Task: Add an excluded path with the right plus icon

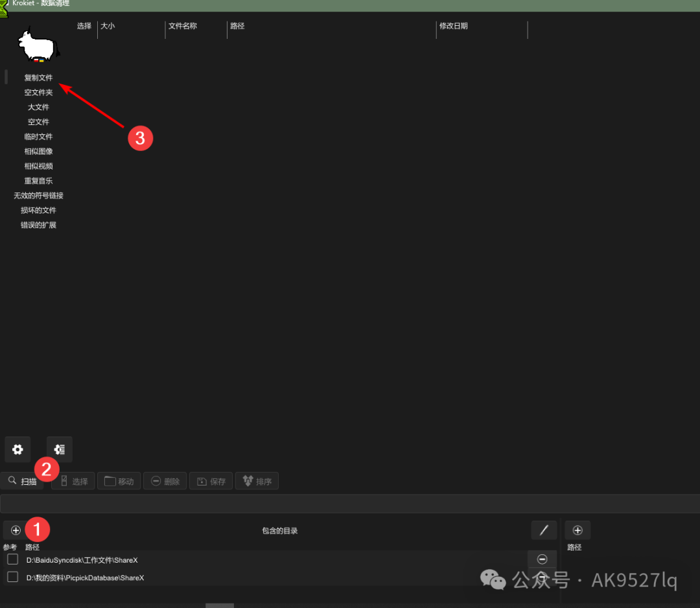Action: point(577,530)
